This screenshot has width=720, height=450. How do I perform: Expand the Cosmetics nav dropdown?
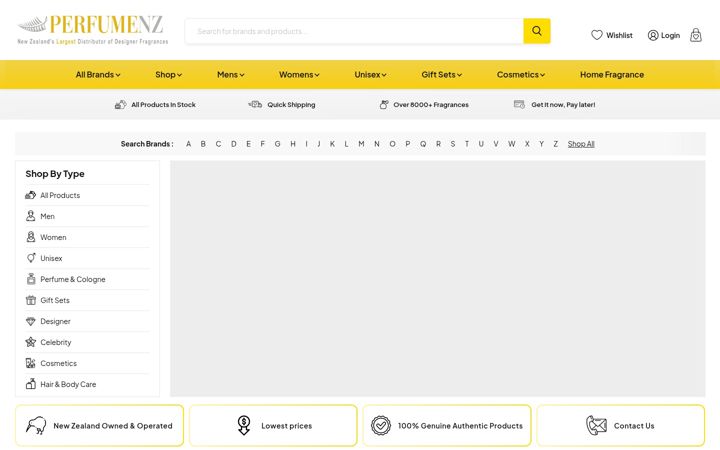click(x=521, y=74)
